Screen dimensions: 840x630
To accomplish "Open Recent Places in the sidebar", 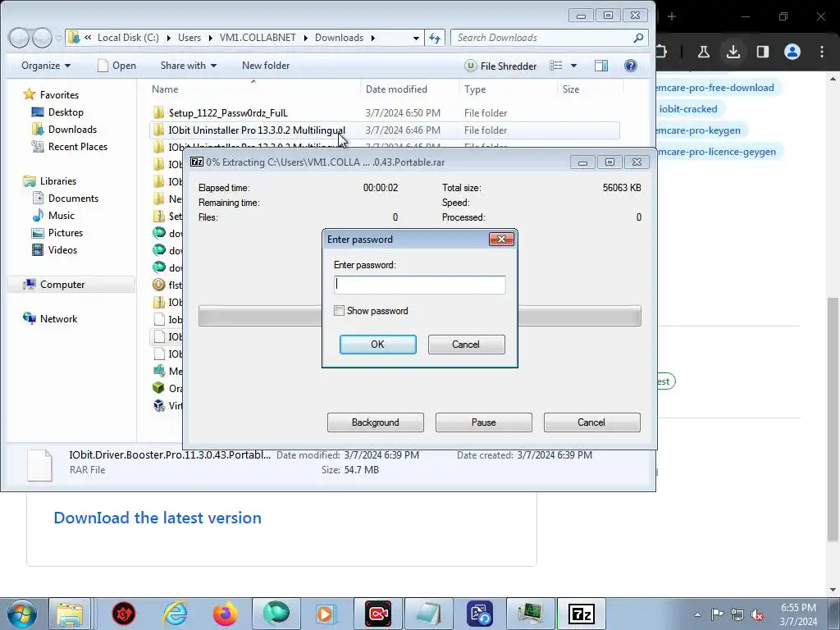I will pyautogui.click(x=78, y=146).
